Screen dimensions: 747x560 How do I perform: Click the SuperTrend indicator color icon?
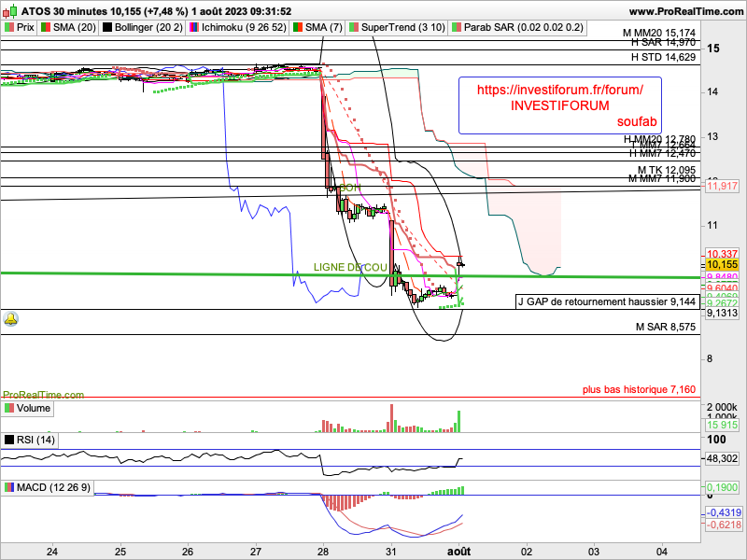click(354, 28)
